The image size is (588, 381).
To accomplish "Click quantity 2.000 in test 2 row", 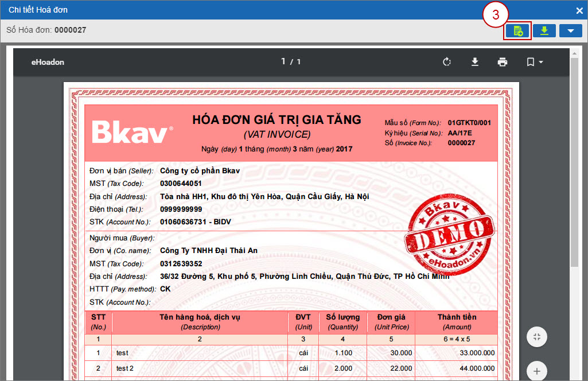I will tap(343, 368).
